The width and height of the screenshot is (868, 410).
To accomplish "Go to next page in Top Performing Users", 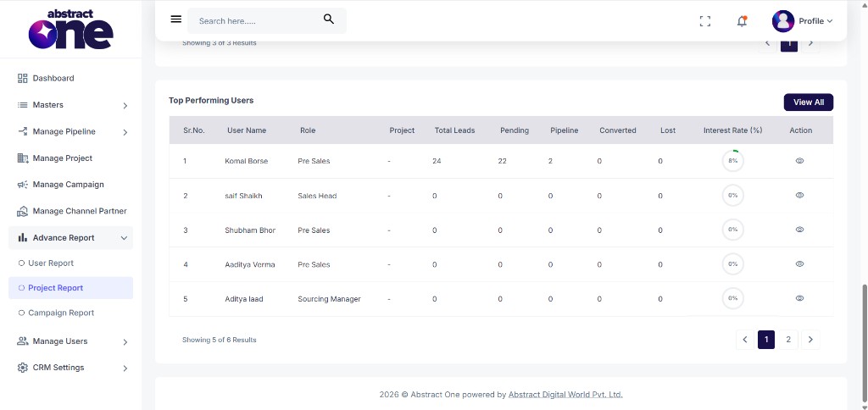I will coord(810,340).
